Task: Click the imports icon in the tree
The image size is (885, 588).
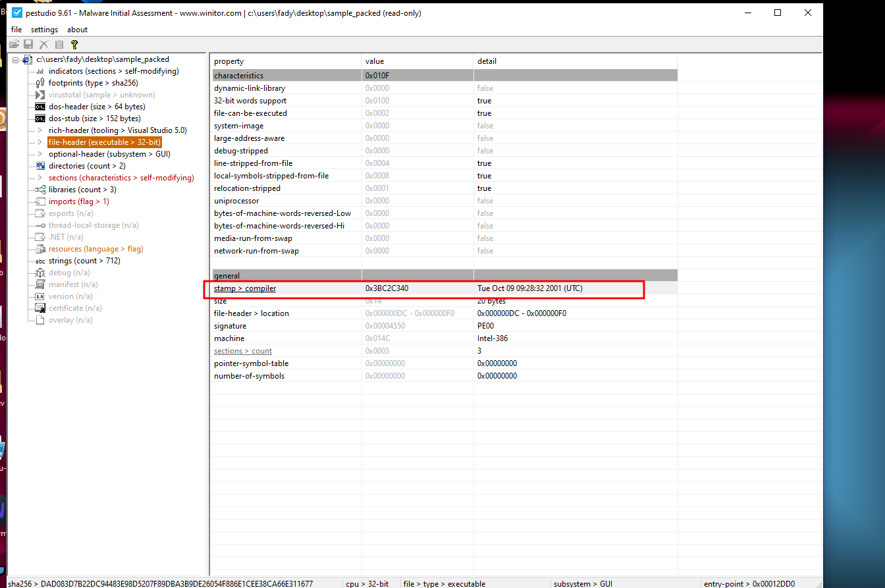Action: click(x=40, y=201)
